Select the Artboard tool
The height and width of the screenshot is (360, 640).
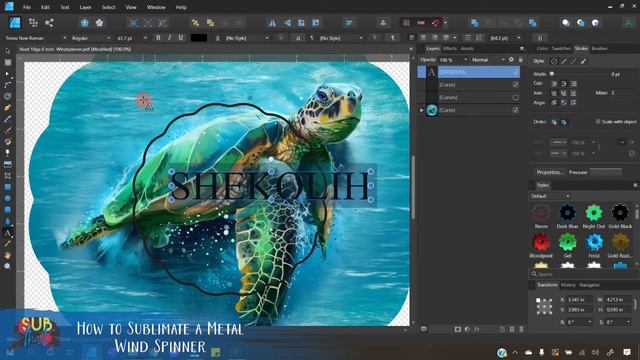click(x=7, y=62)
